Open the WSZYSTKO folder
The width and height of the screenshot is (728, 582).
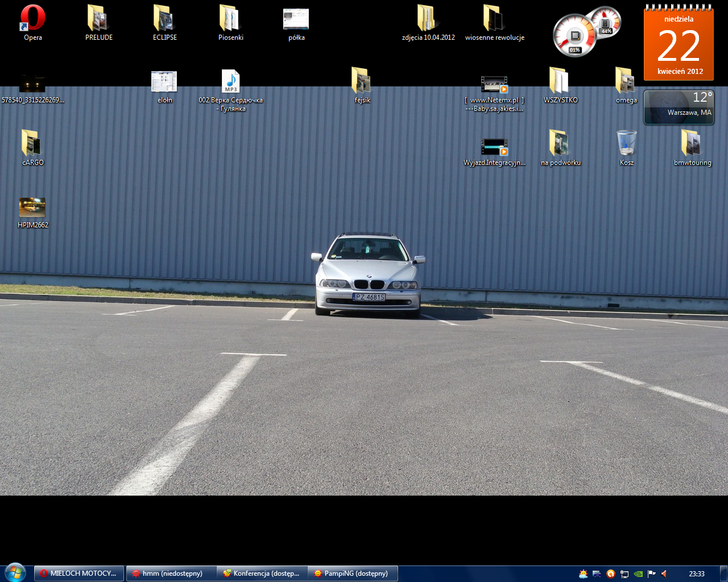(560, 85)
